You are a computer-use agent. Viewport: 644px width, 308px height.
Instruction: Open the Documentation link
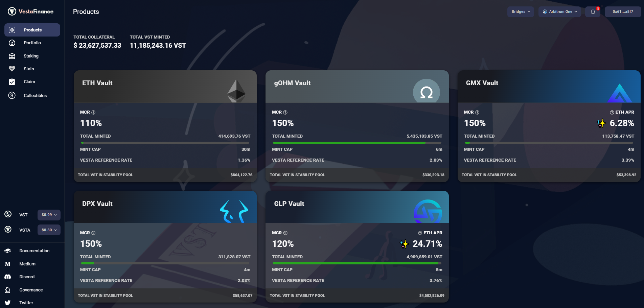[34, 251]
